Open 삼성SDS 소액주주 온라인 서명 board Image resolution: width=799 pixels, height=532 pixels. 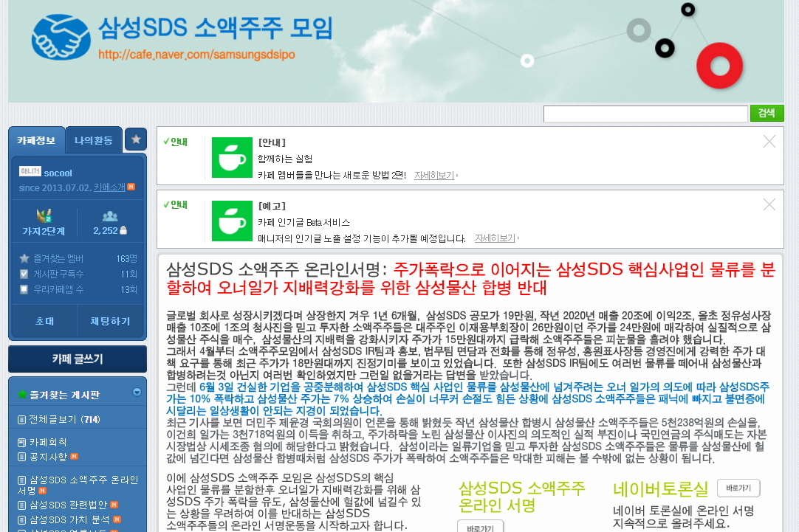pyautogui.click(x=78, y=486)
